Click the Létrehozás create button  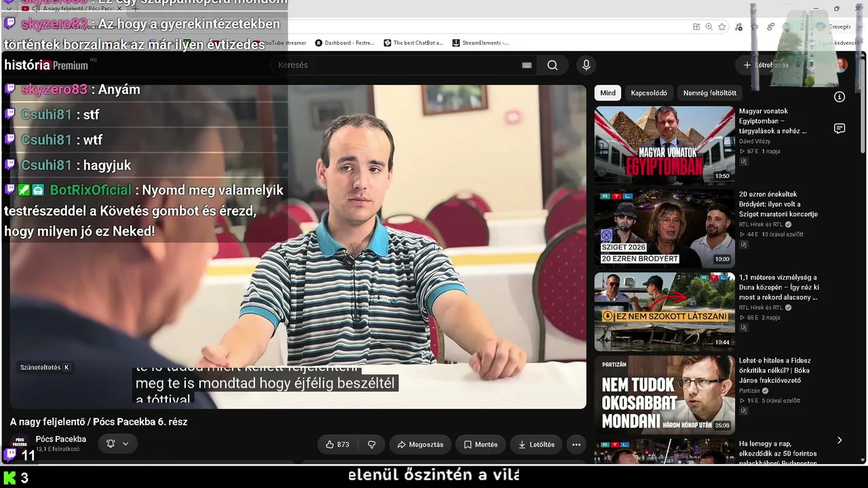coord(766,65)
